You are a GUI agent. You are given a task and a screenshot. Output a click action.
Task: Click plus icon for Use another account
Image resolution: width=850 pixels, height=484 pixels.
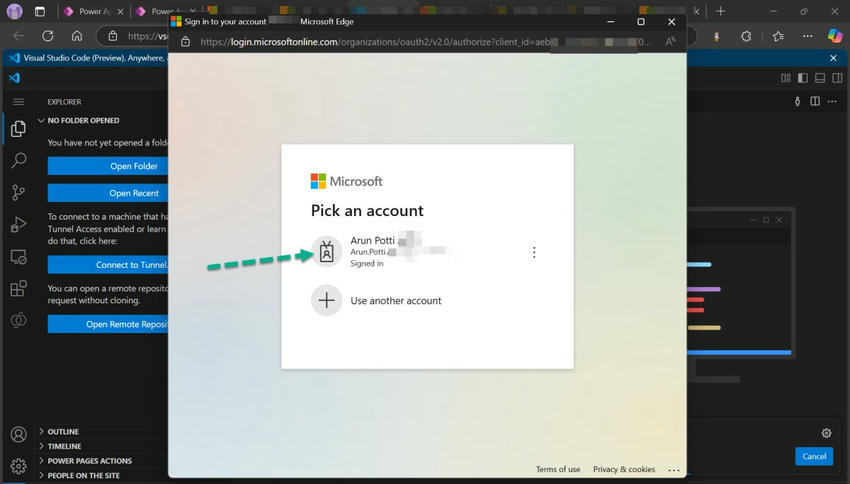pos(326,300)
